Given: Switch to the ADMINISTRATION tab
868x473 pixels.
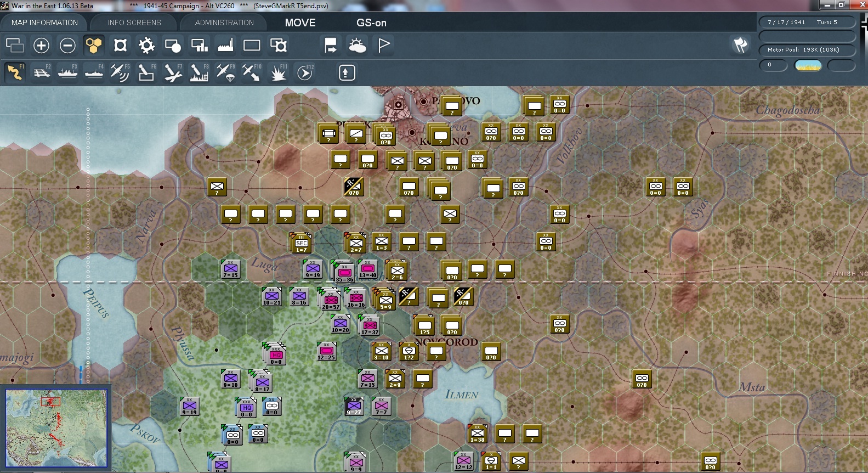Looking at the screenshot, I should (x=224, y=22).
